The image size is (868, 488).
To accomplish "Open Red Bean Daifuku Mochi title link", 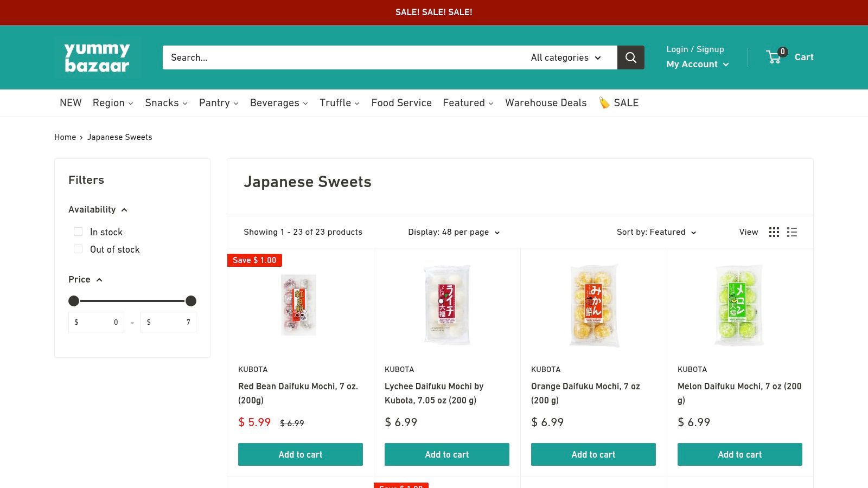I will tap(298, 393).
